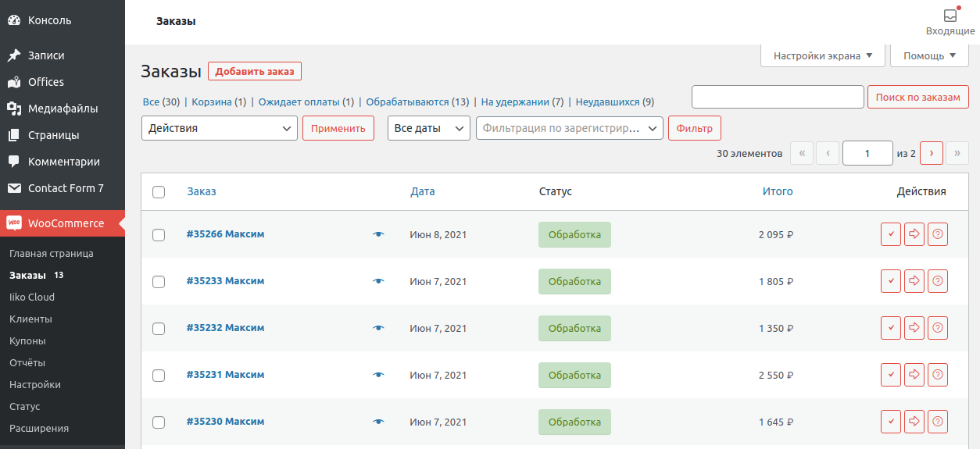980x449 pixels.
Task: Mark order #35231 complete with checkmark
Action: [891, 375]
